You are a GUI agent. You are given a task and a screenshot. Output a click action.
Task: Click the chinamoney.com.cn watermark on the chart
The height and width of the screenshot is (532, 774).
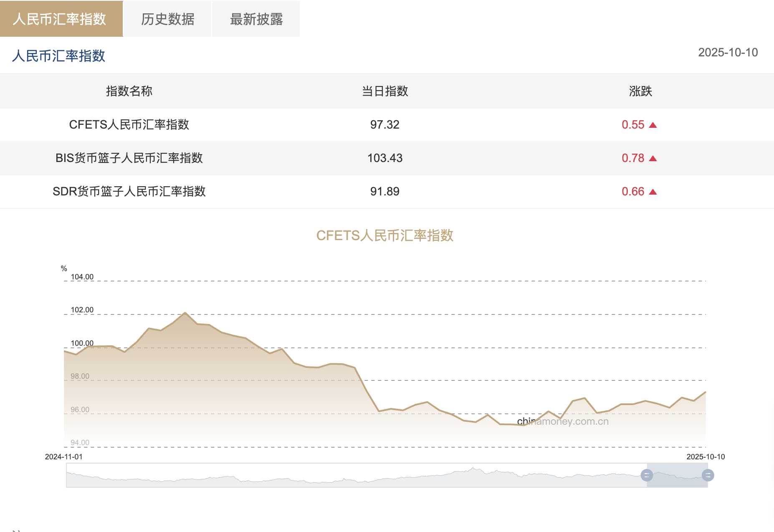click(x=562, y=421)
